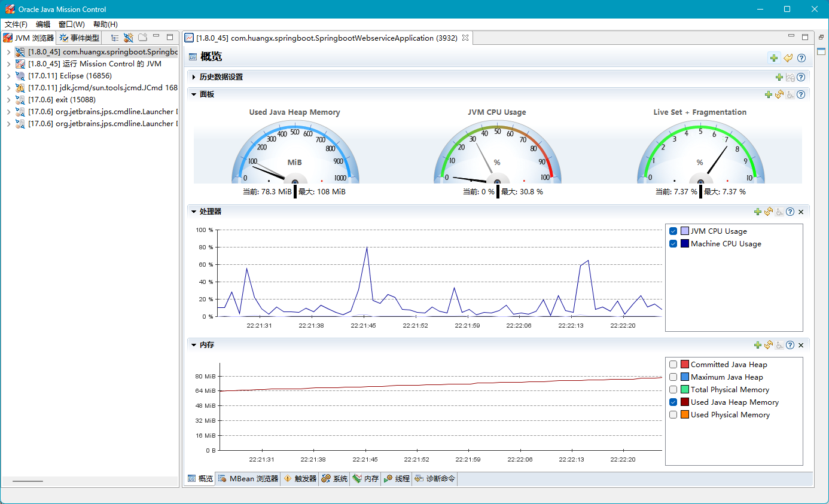The image size is (829, 504).
Task: Open the 帮助(H) menu
Action: (x=105, y=25)
